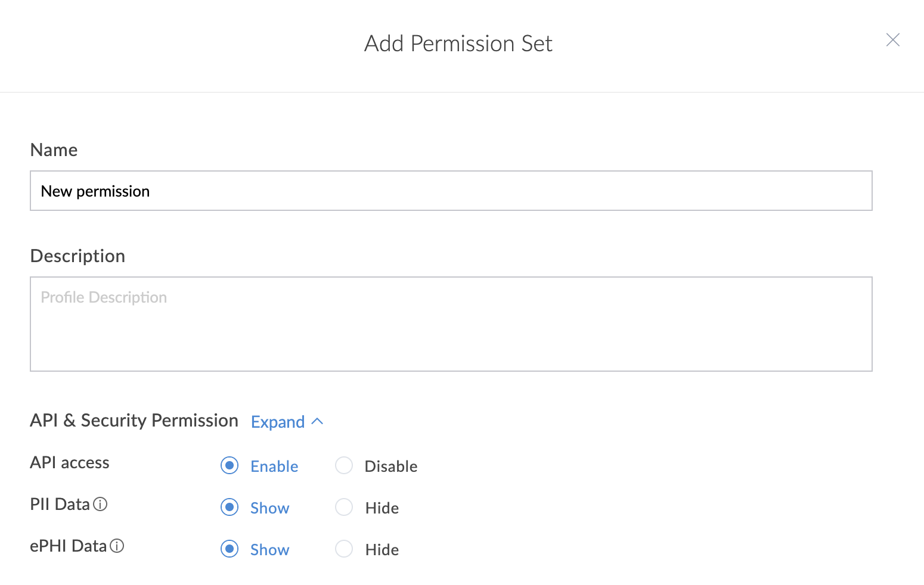Click the "Hide" label text in the ePHI Data row
Screen dimensions: 924x585
(x=382, y=550)
